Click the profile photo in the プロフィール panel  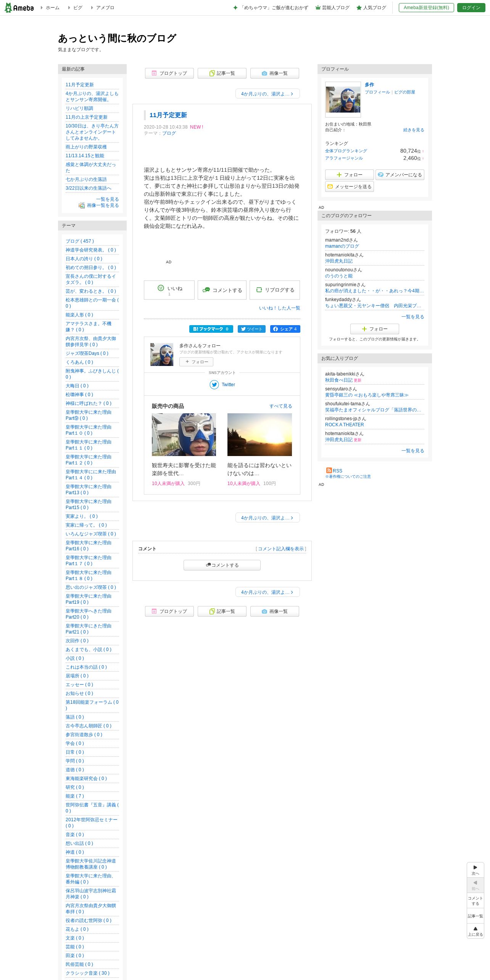[x=343, y=100]
